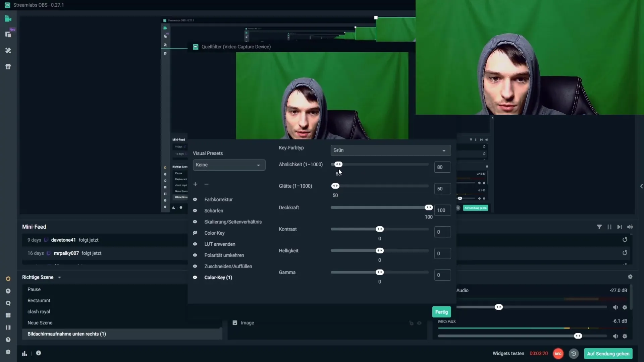Start recording with the REC button

click(558, 354)
